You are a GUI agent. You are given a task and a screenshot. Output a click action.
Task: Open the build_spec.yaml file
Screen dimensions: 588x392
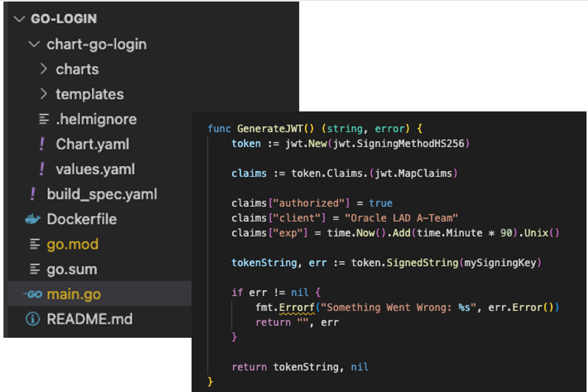pyautogui.click(x=102, y=194)
